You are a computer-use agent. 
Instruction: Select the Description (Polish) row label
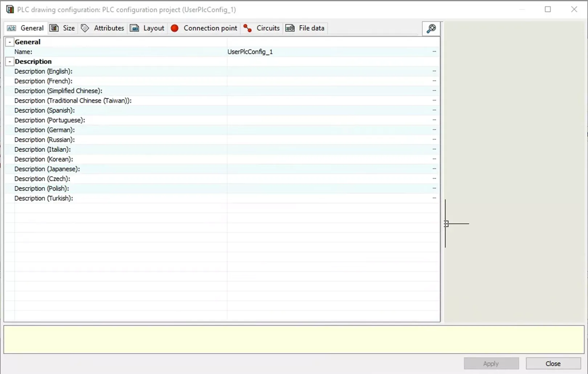coord(42,189)
